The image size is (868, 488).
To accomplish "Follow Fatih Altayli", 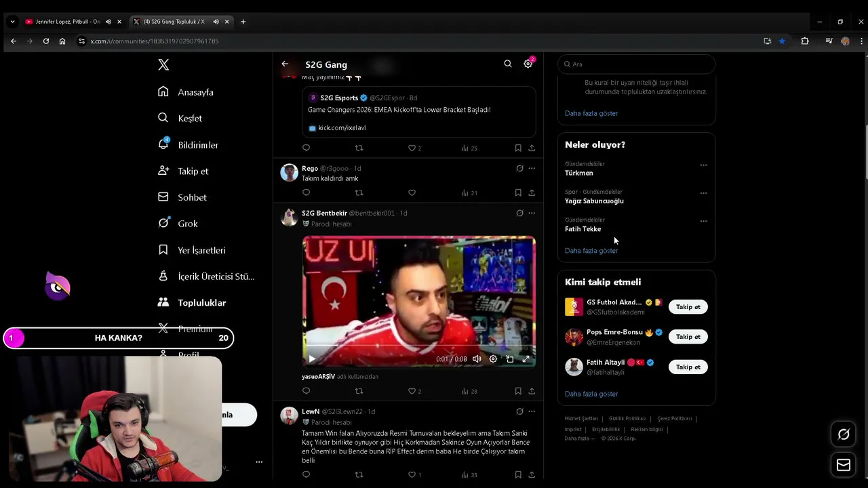I will [x=688, y=367].
